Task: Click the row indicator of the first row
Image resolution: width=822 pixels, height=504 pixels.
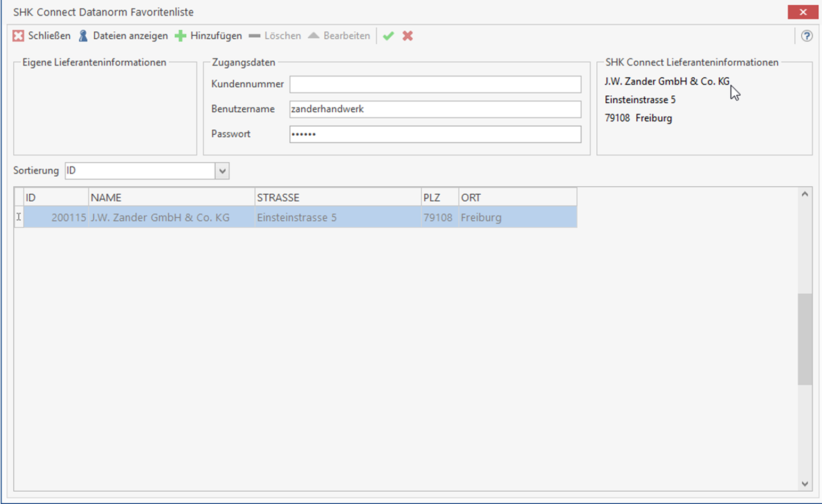Action: pos(19,217)
